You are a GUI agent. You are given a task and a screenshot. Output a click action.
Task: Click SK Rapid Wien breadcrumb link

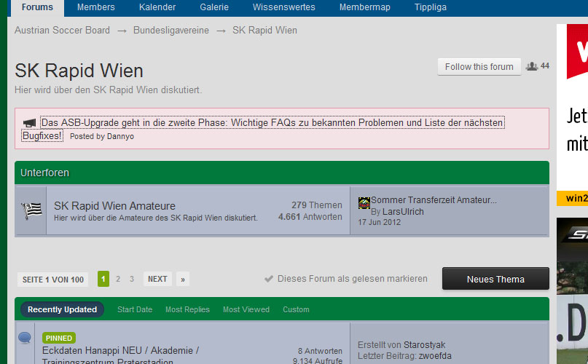point(264,31)
